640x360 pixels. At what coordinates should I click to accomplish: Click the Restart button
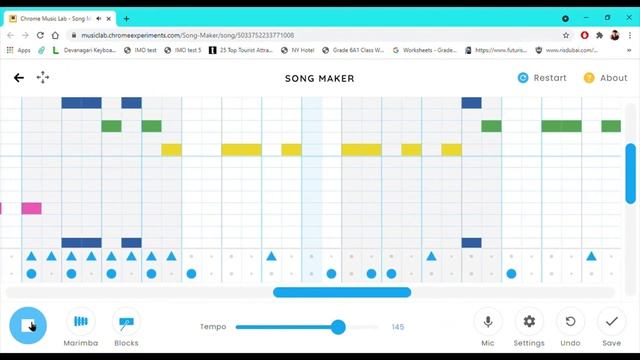coord(542,78)
